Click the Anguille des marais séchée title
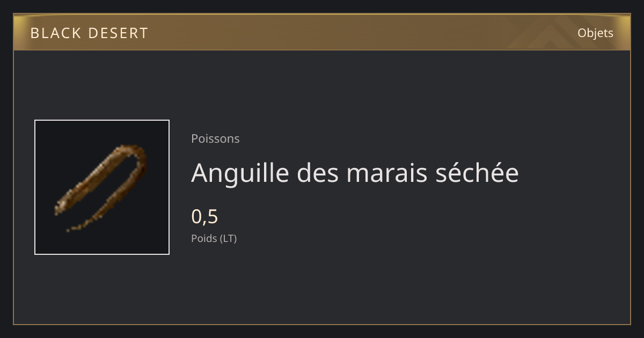The image size is (644, 338). click(355, 173)
